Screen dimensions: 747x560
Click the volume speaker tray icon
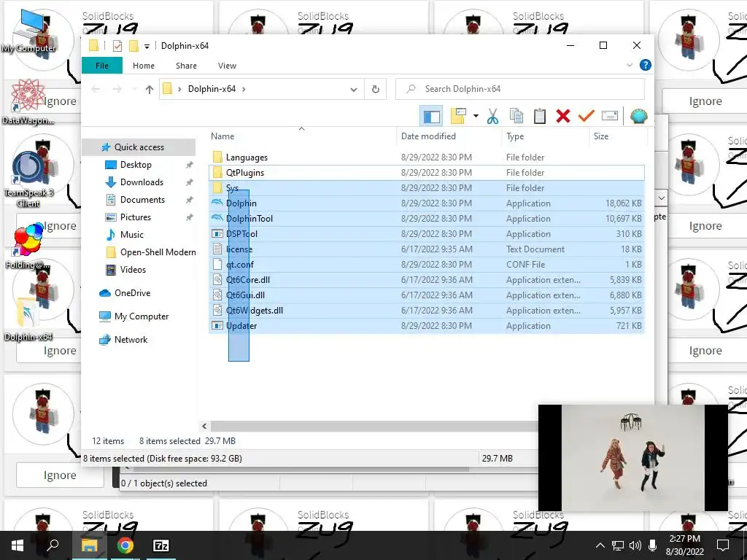pyautogui.click(x=635, y=545)
